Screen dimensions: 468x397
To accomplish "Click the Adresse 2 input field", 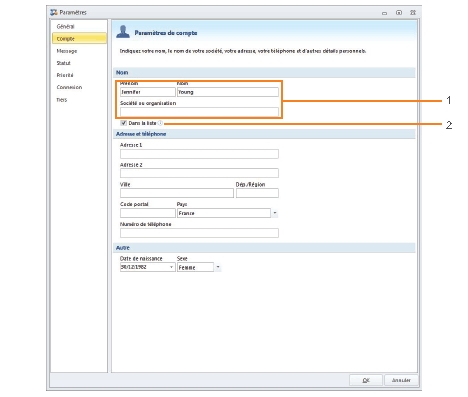I will [x=199, y=173].
